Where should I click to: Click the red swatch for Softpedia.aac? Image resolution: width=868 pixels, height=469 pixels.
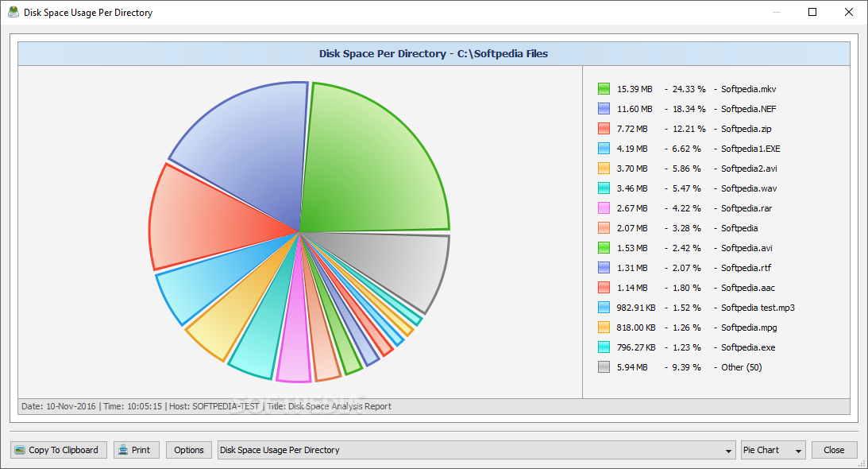coord(604,288)
